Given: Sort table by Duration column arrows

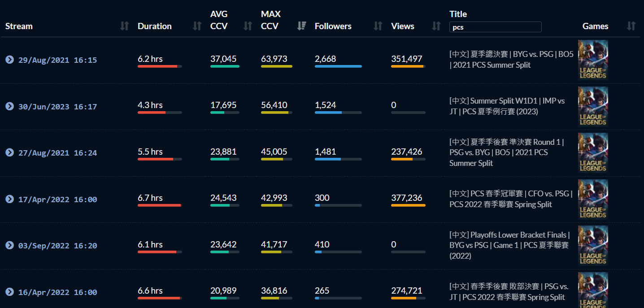Looking at the screenshot, I should pos(197,26).
